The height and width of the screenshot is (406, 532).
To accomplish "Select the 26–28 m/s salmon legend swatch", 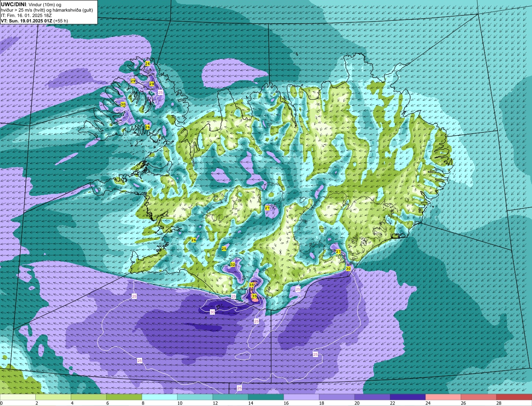I will [479, 397].
